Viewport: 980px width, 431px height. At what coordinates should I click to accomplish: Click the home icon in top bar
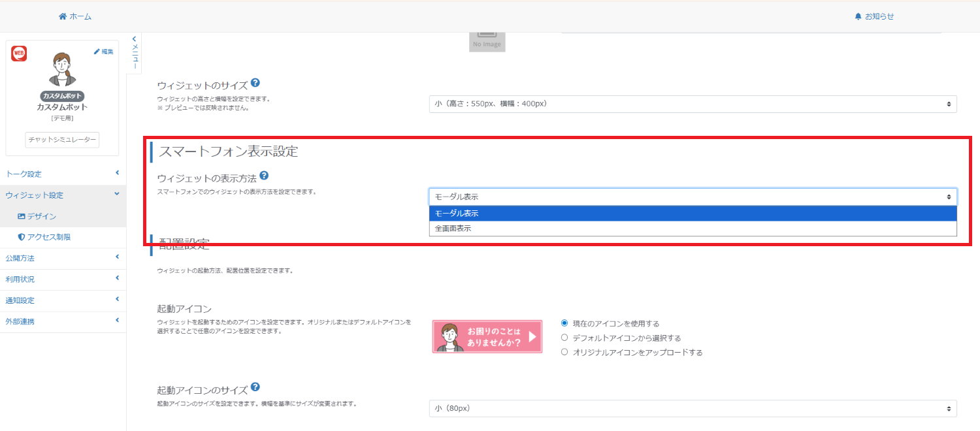[63, 16]
